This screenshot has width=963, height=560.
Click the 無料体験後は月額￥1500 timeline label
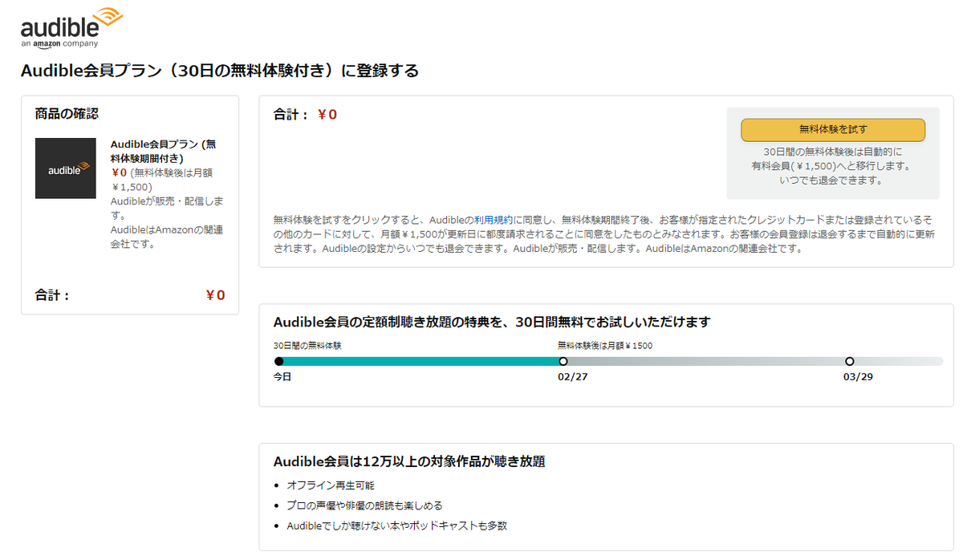pos(605,346)
